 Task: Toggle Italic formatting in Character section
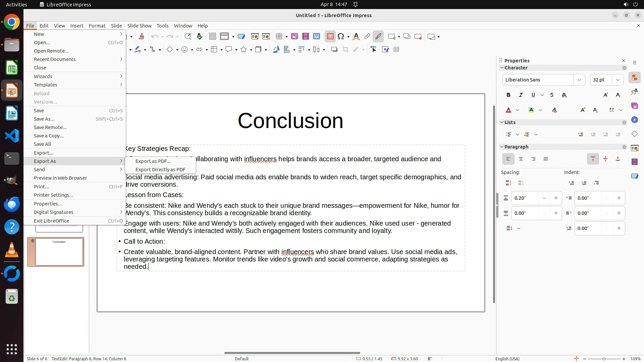521,95
